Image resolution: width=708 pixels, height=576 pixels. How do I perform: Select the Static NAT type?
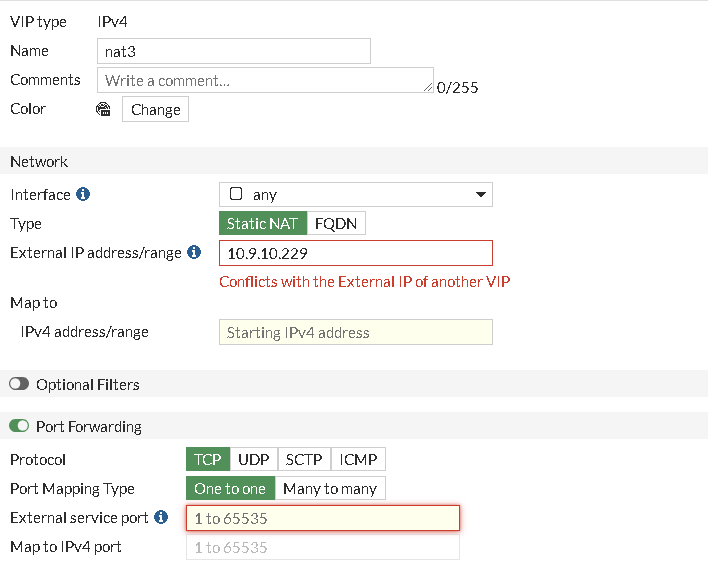click(262, 224)
